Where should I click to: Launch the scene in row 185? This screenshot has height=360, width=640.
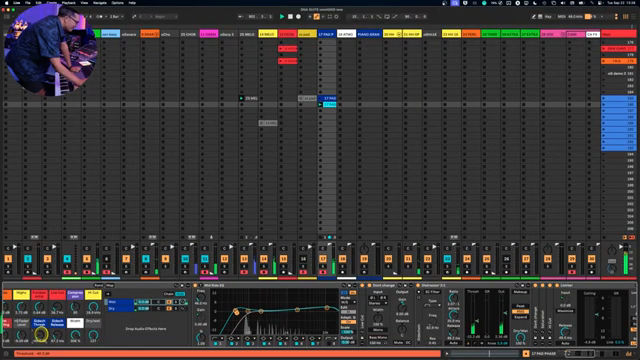pyautogui.click(x=604, y=98)
